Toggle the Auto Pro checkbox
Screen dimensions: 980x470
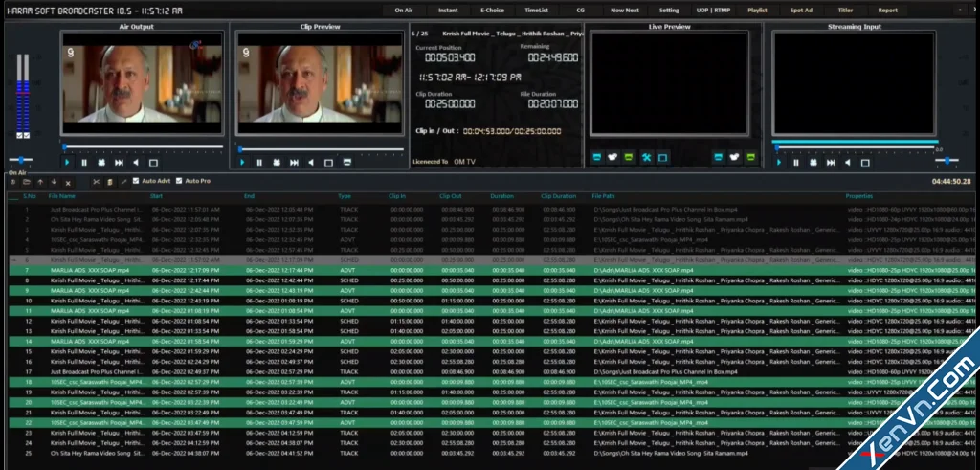coord(179,181)
